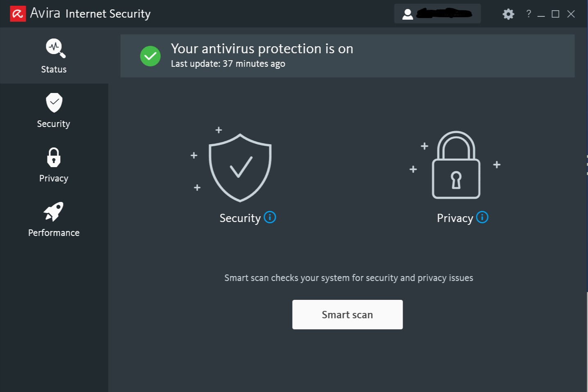Show info for Privacy category

[x=482, y=217]
